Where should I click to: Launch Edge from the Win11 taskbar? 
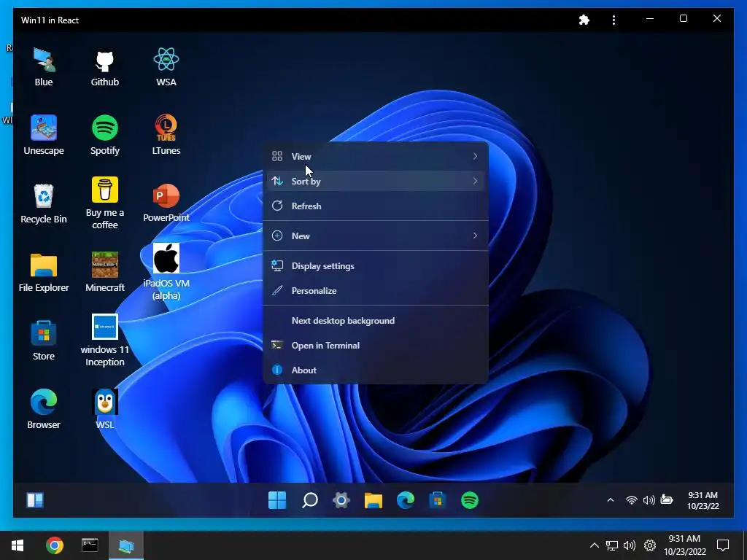[x=406, y=500]
